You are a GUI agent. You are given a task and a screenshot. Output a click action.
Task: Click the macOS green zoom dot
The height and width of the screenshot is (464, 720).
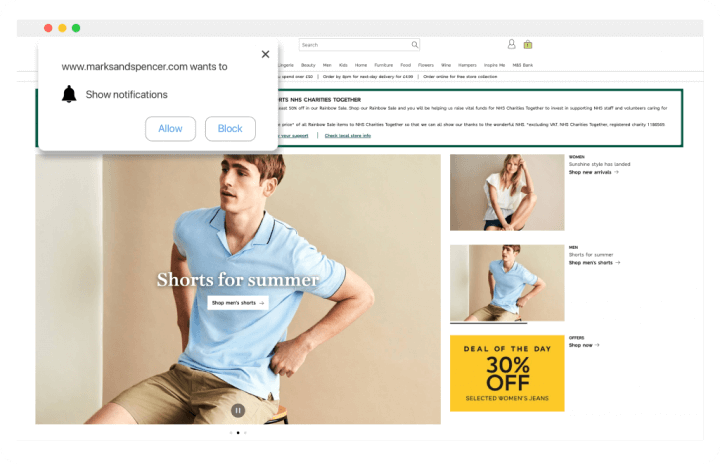tap(76, 28)
